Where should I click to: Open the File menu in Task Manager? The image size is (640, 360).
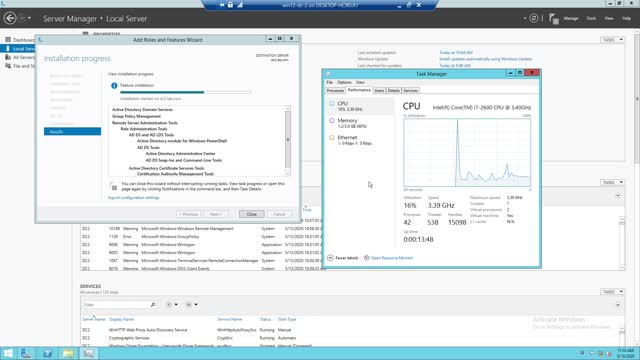pyautogui.click(x=329, y=82)
